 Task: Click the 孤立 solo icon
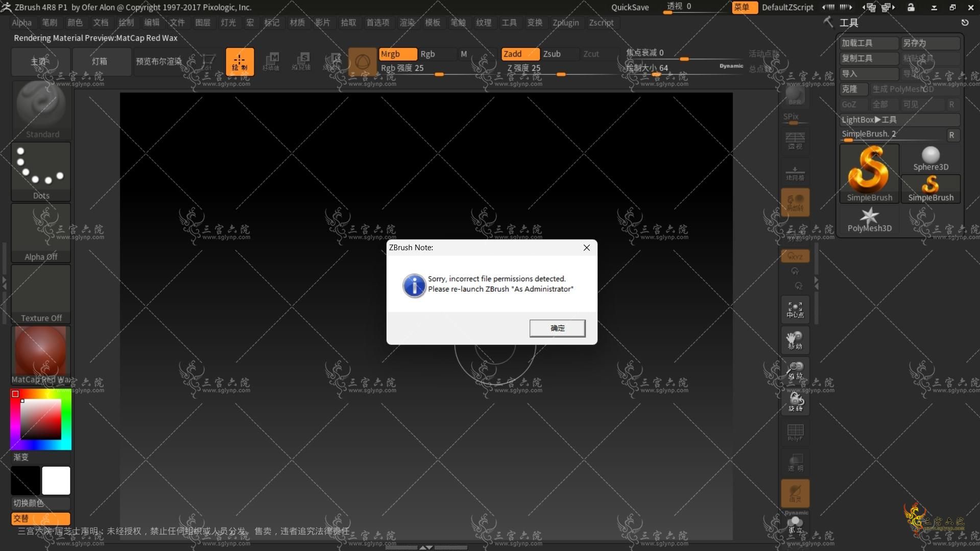coord(795,524)
